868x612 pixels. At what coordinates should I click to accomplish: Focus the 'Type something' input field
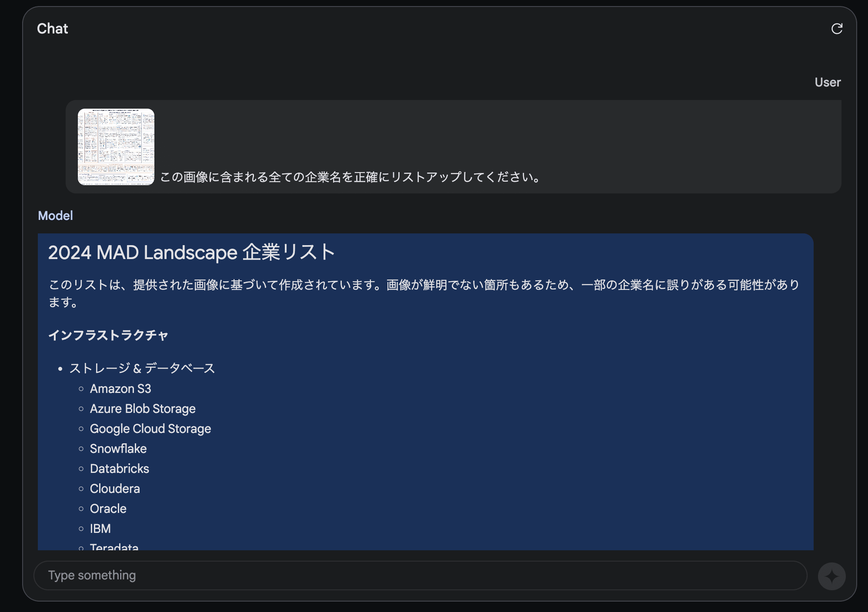(420, 575)
